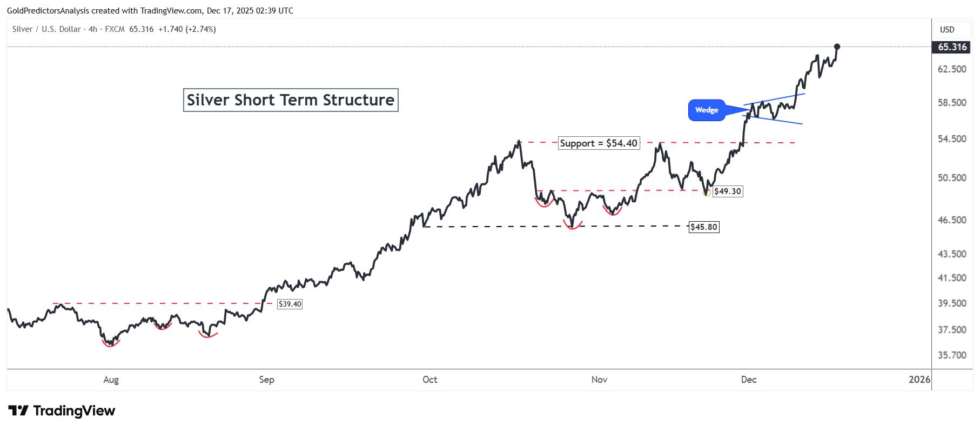The image size is (980, 431).
Task: Click the Silver / U.S. Dollar symbol title
Action: coord(46,29)
